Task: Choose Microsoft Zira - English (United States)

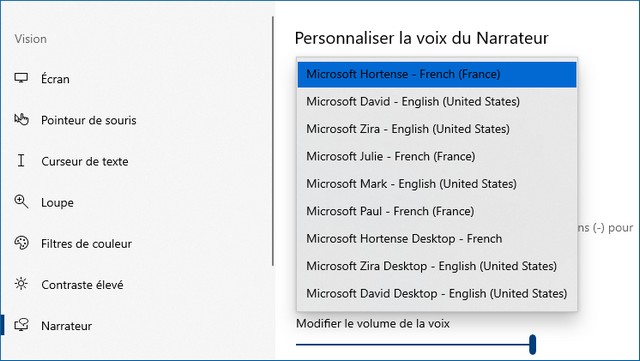Action: [x=437, y=129]
